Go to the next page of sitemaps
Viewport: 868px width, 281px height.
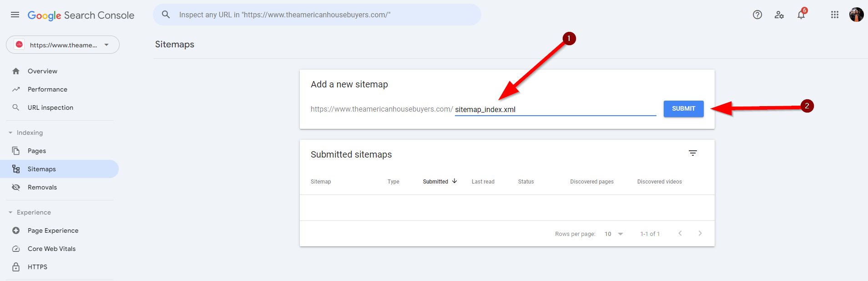(700, 233)
